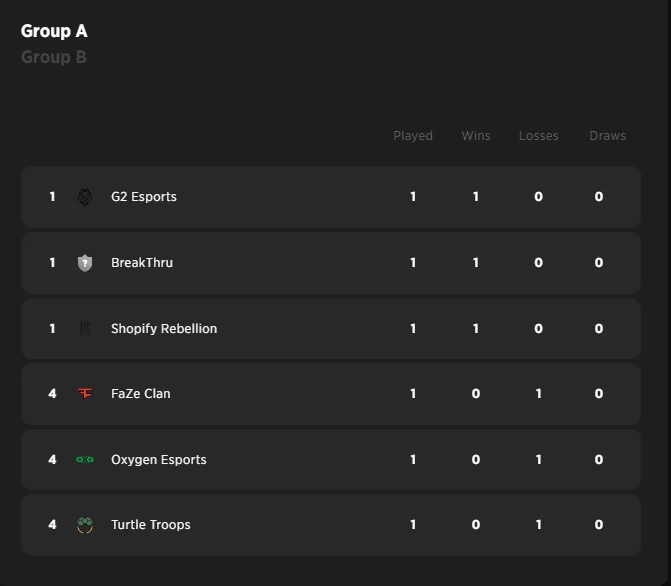Click G2 Esports Played value
Screen dimensions: 671x586
tap(413, 196)
